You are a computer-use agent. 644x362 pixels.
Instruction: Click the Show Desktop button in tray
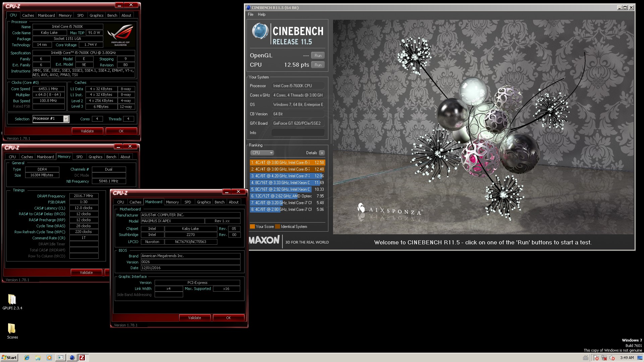point(640,358)
